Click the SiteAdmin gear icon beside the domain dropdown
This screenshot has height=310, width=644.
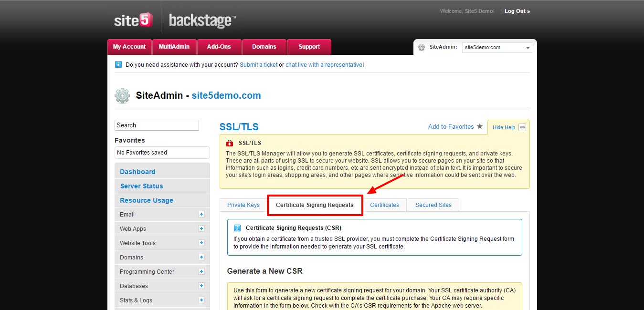(422, 47)
